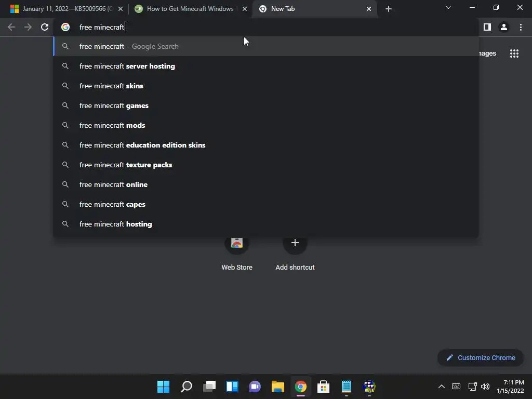Open the Google apps grid
This screenshot has width=532, height=399.
[514, 54]
